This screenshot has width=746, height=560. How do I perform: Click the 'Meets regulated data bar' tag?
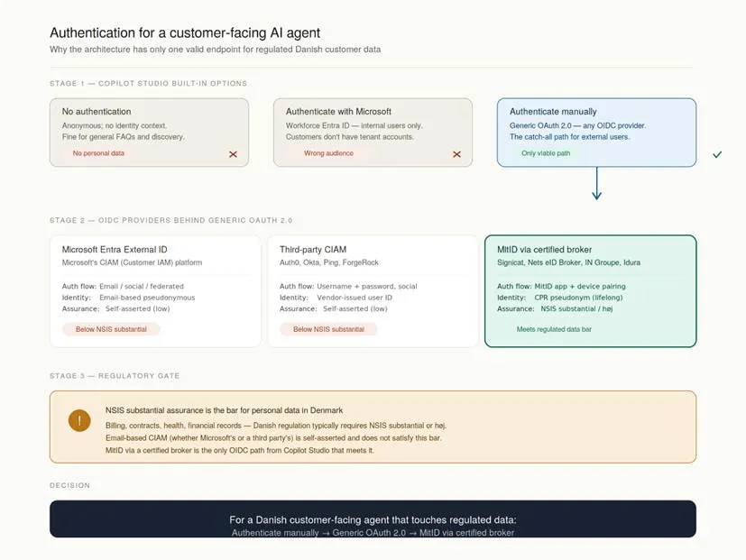(554, 329)
